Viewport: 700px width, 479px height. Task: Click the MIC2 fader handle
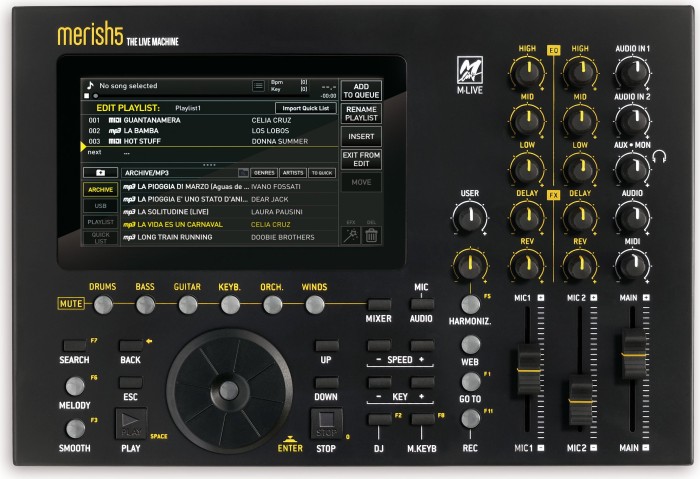(580, 400)
